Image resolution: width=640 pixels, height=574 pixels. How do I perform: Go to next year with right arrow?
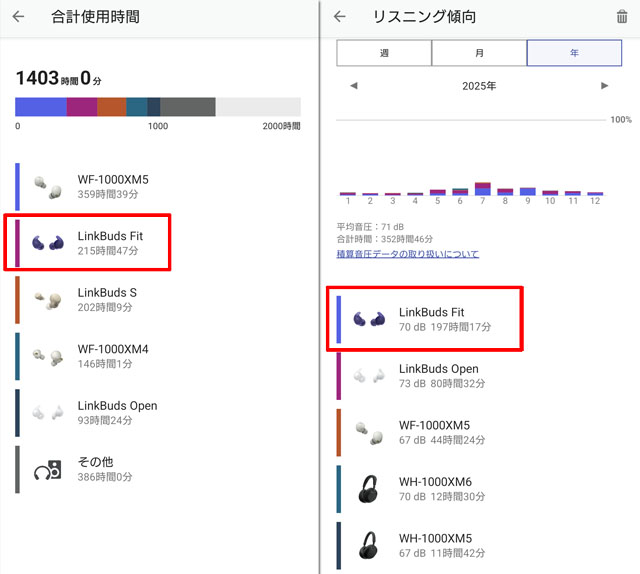604,86
